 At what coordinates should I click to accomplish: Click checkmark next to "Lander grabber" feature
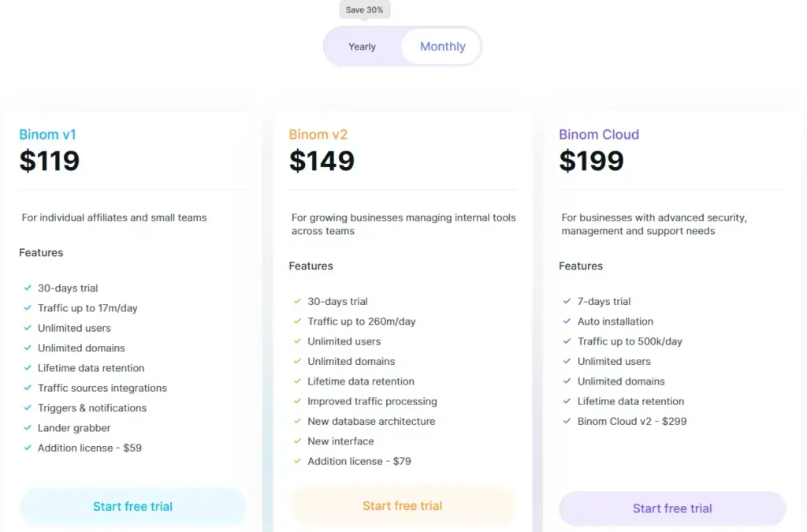coord(28,428)
